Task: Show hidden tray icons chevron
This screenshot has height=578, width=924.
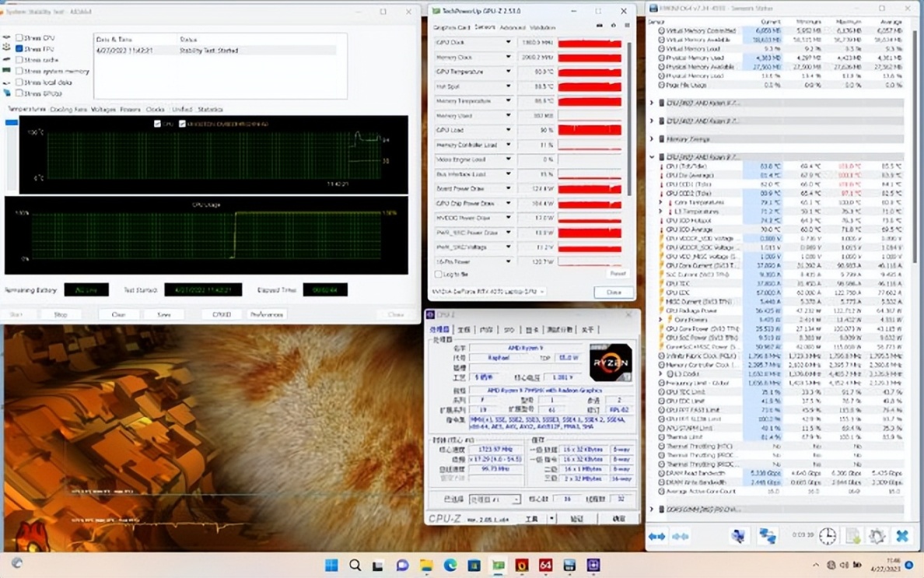Action: click(816, 565)
